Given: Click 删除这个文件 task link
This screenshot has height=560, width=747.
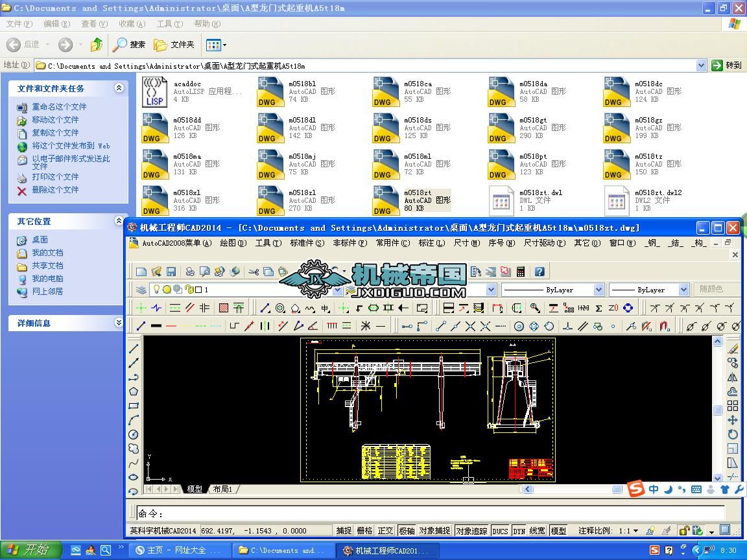Looking at the screenshot, I should click(55, 189).
